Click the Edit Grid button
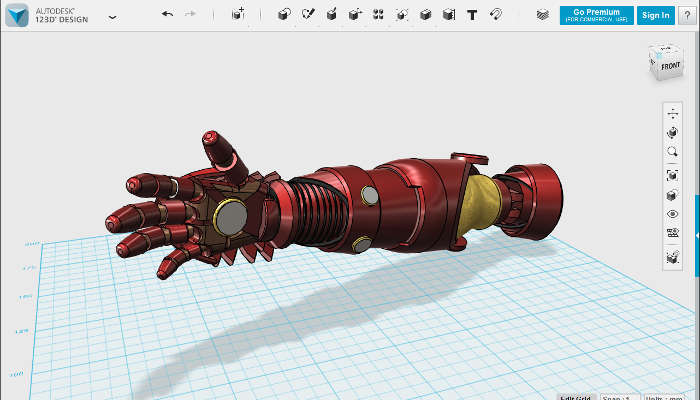Image resolution: width=700 pixels, height=400 pixels. point(575,397)
